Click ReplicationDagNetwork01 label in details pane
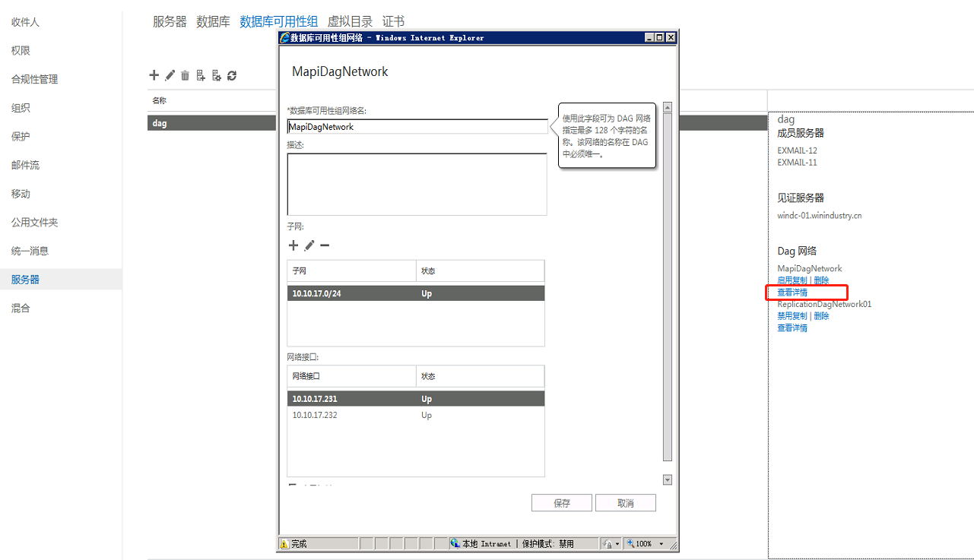974x560 pixels. 824,304
